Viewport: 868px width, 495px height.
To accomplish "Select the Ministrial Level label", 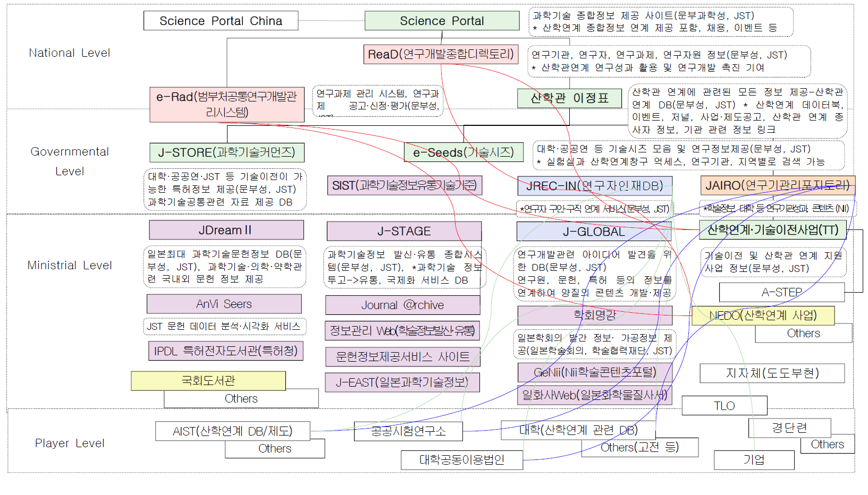I will point(70,266).
